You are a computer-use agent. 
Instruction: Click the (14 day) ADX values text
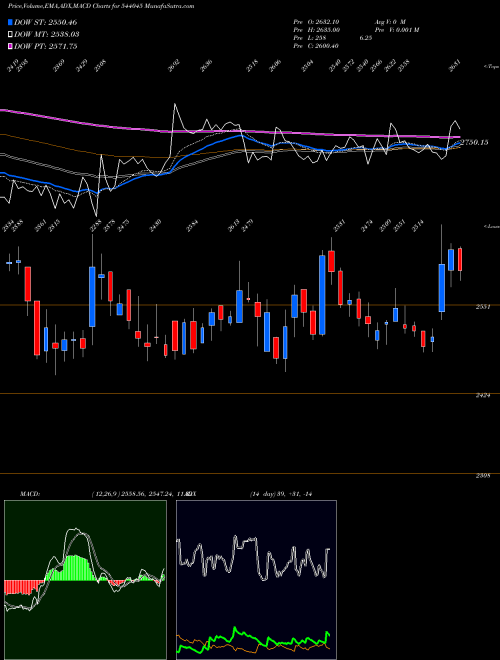(x=281, y=494)
